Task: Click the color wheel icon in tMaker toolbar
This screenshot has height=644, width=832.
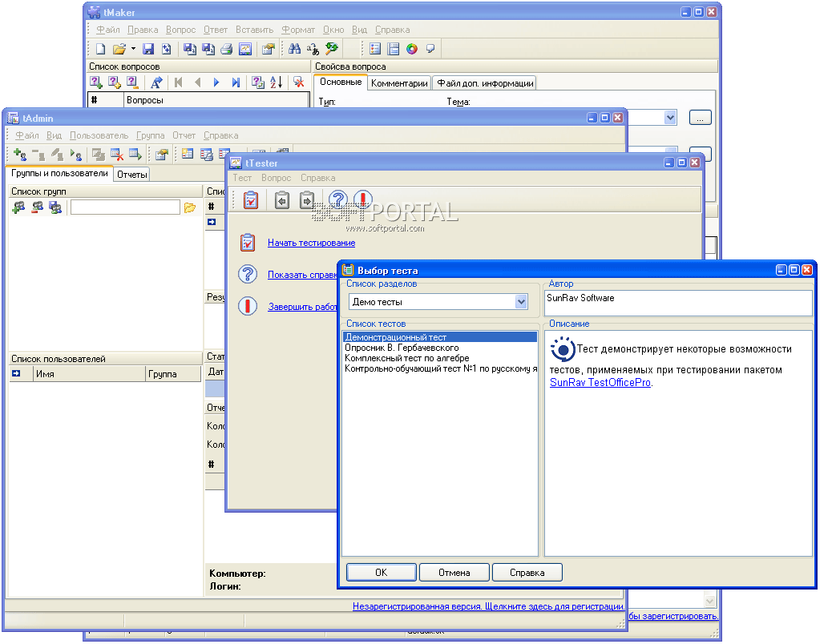Action: click(412, 50)
